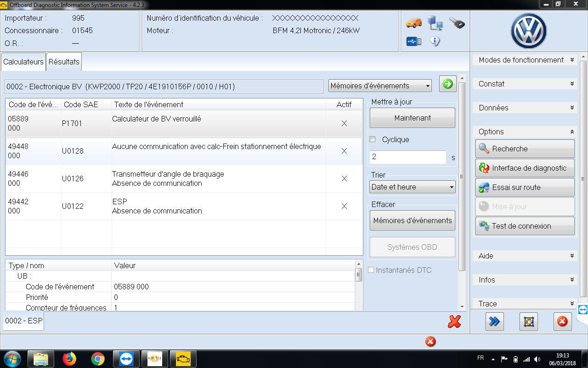Click the orange car vehicle icon
This screenshot has height=368, width=588.
coord(413,23)
